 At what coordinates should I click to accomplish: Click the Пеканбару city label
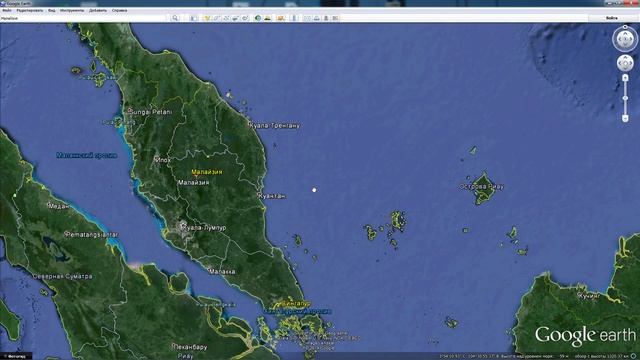pos(191,347)
